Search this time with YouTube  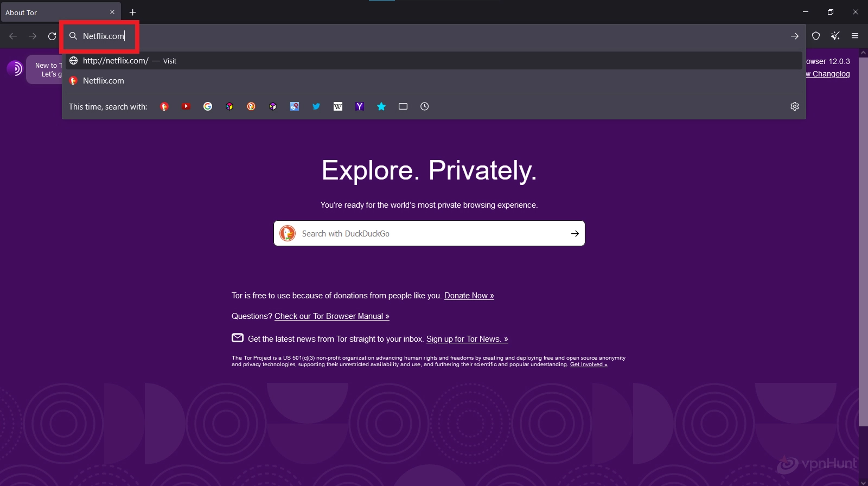click(186, 106)
